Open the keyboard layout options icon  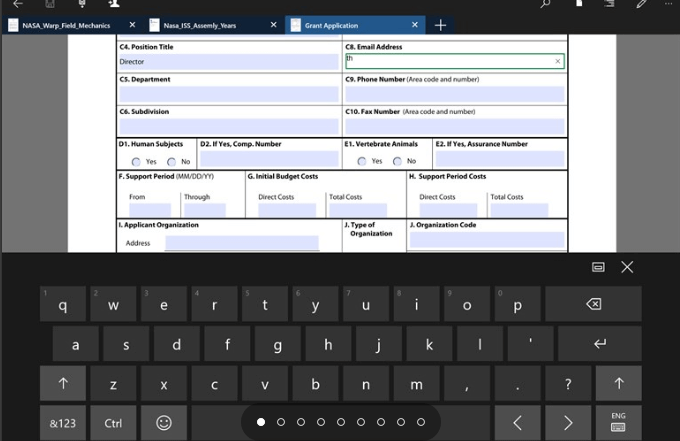point(598,267)
